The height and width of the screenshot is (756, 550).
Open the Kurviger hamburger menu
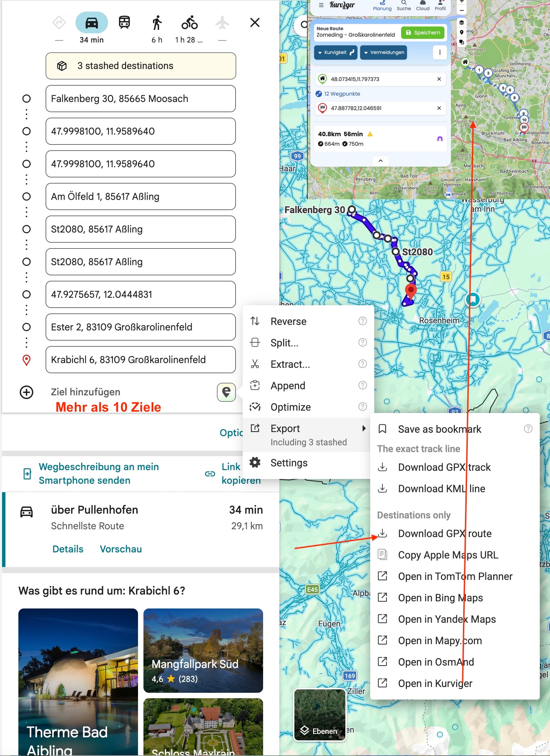(x=321, y=5)
